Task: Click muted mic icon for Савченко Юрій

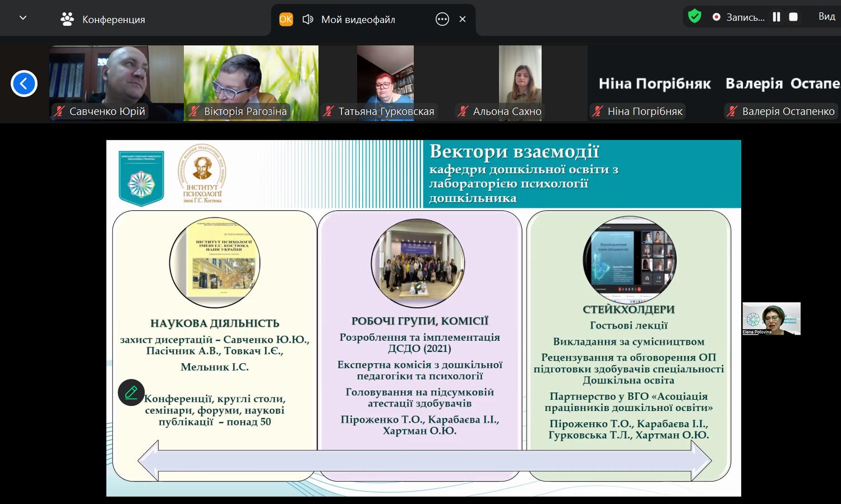Action: point(59,112)
